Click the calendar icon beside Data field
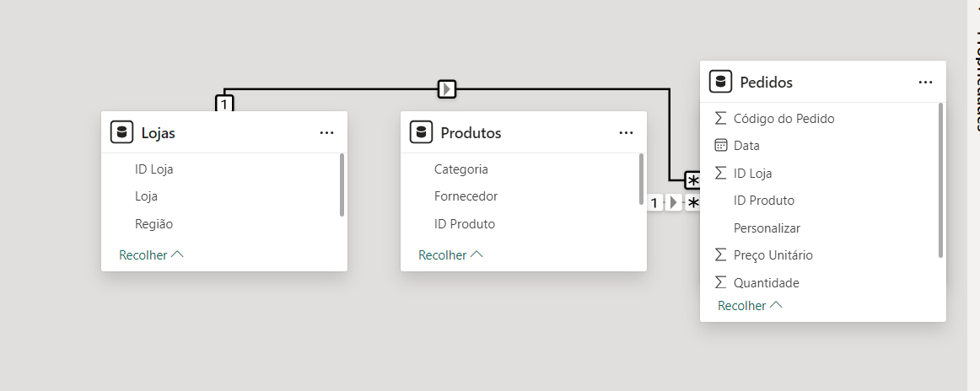The image size is (980, 391). click(x=720, y=146)
